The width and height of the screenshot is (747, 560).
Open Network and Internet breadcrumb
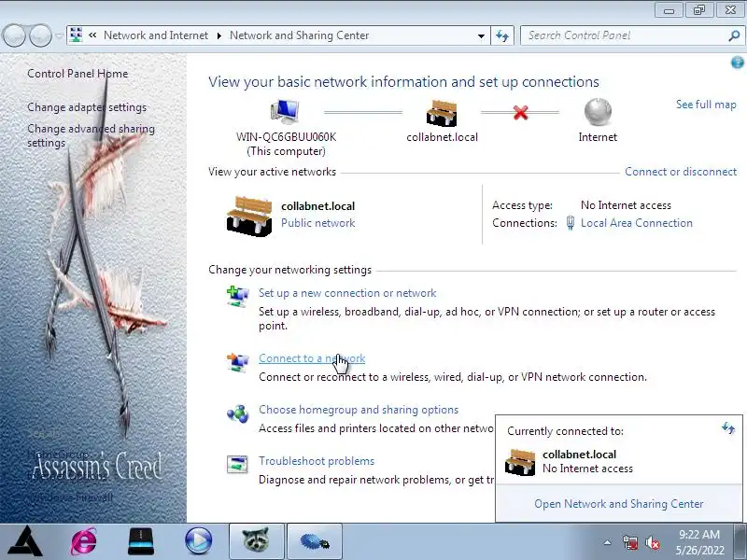tap(156, 35)
